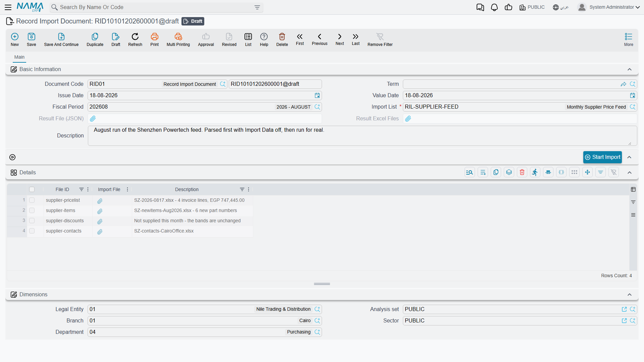This screenshot has width=644, height=362.
Task: Go to Previous record
Action: (320, 39)
